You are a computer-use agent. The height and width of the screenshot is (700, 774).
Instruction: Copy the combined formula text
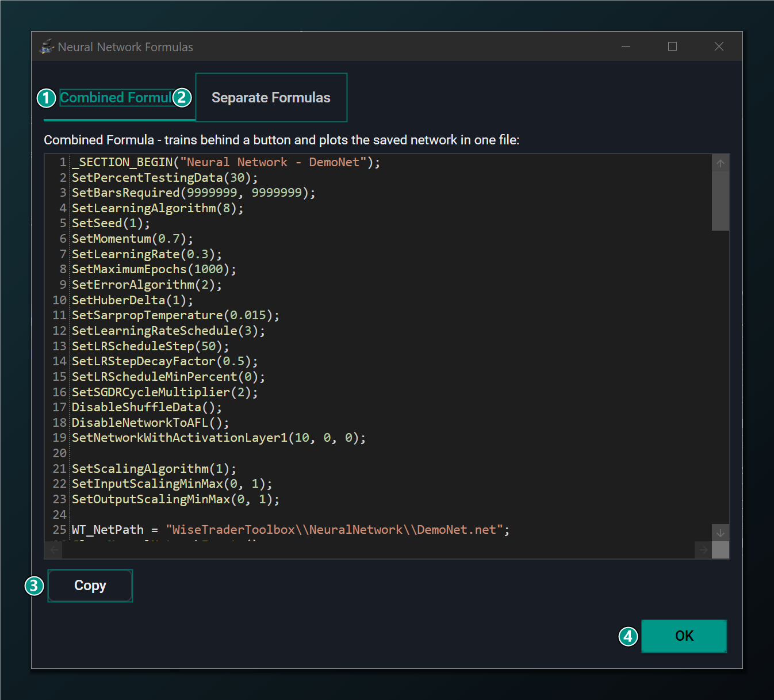pyautogui.click(x=90, y=586)
